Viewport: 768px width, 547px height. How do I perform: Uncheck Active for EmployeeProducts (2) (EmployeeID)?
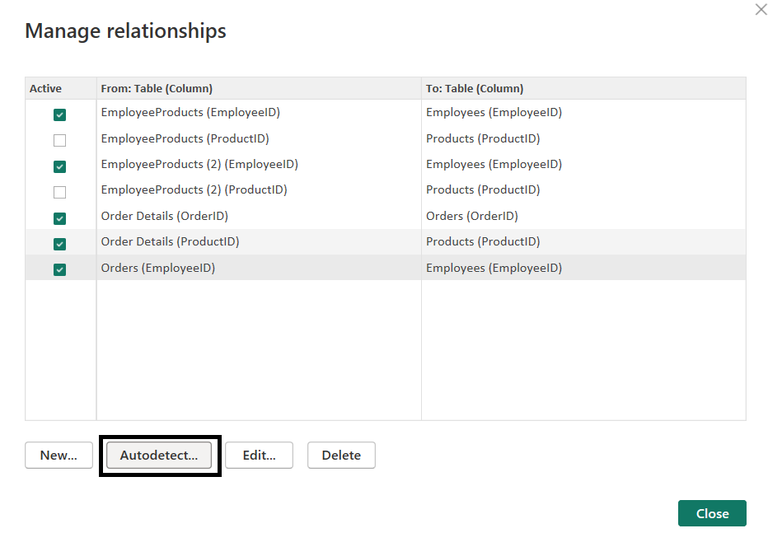pos(60,166)
